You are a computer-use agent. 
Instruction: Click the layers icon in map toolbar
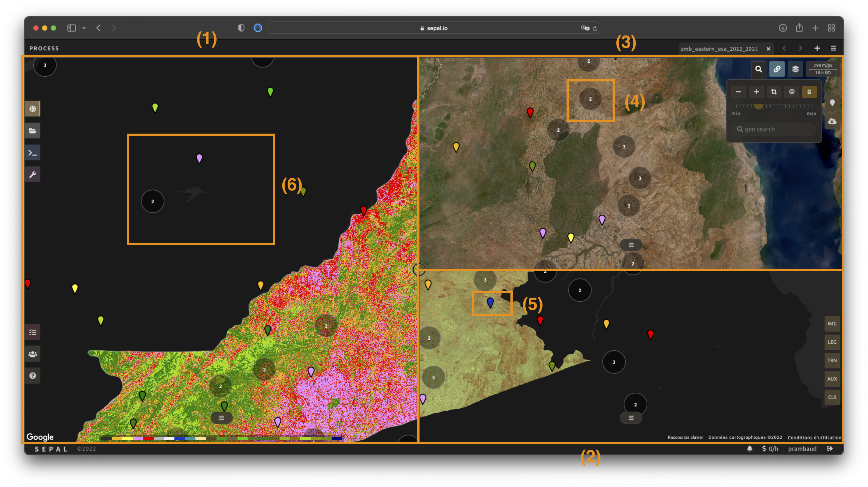pos(795,69)
